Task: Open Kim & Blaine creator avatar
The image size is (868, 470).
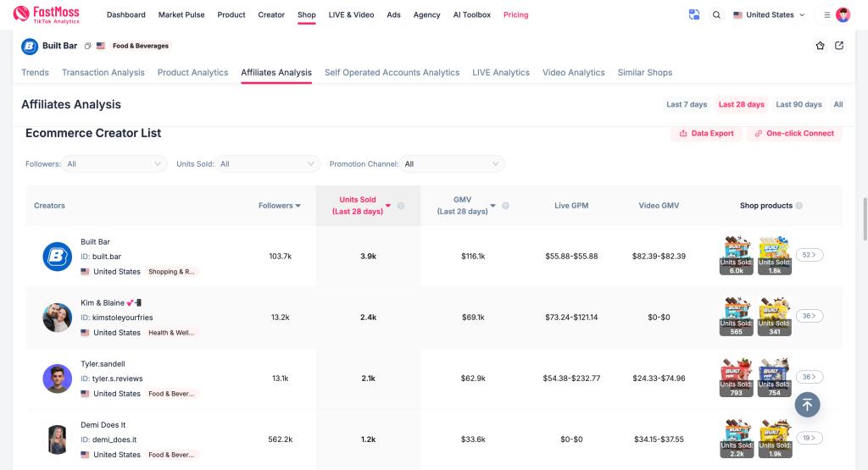Action: click(58, 318)
